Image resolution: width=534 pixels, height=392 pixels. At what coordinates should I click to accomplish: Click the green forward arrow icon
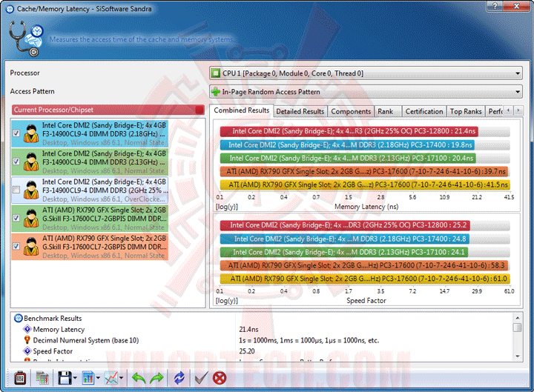click(x=156, y=378)
